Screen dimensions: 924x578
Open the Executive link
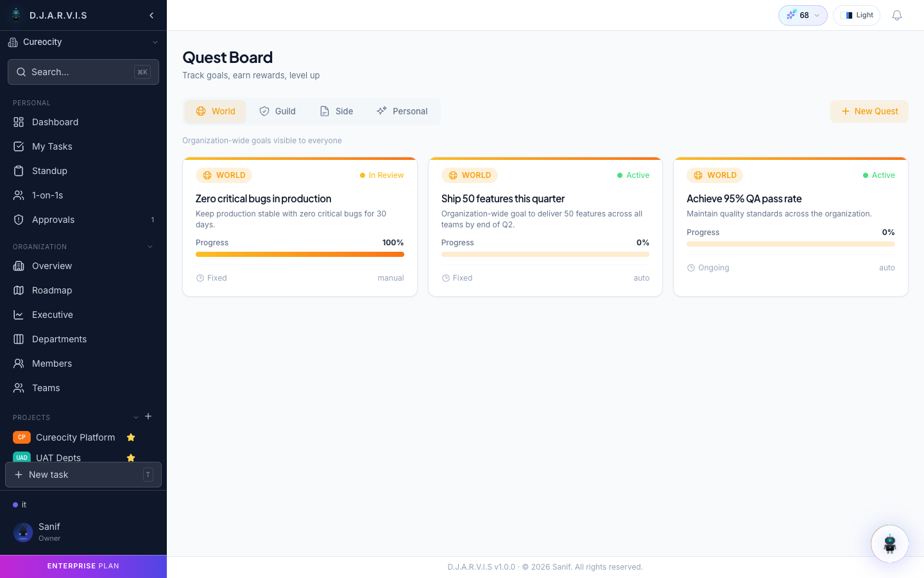pos(83,315)
